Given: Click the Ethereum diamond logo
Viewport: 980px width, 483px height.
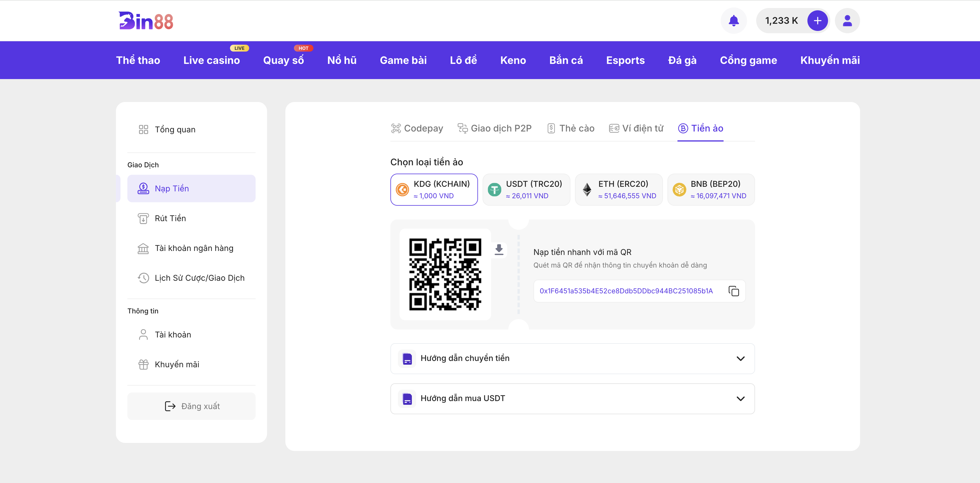Looking at the screenshot, I should 587,190.
